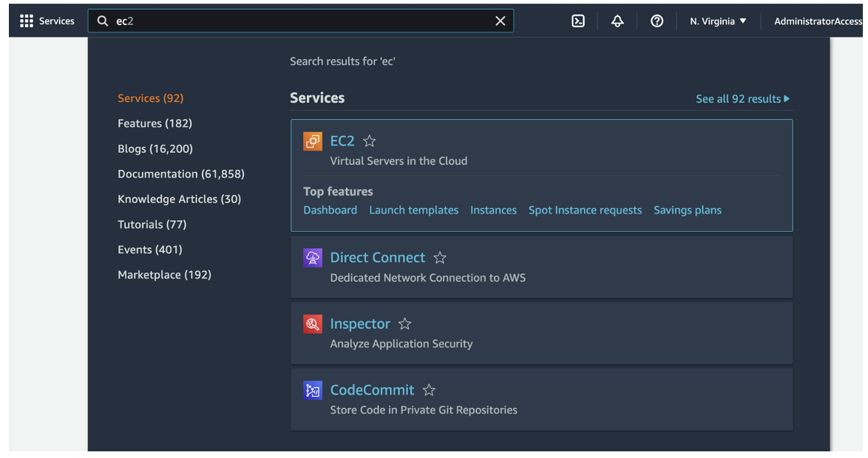The width and height of the screenshot is (868, 458).
Task: Select the Knowledge Articles (30) filter
Action: [180, 199]
